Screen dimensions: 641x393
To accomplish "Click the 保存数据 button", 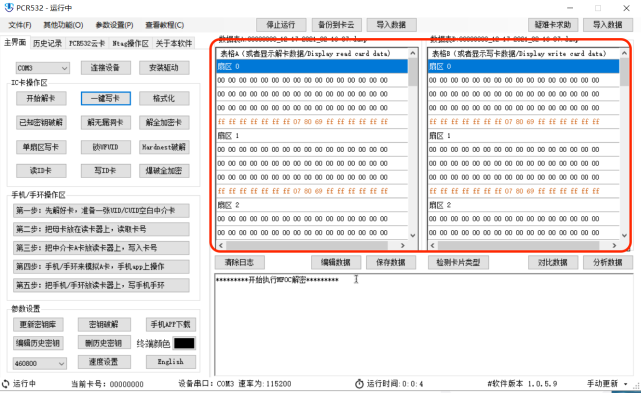I will pos(391,262).
